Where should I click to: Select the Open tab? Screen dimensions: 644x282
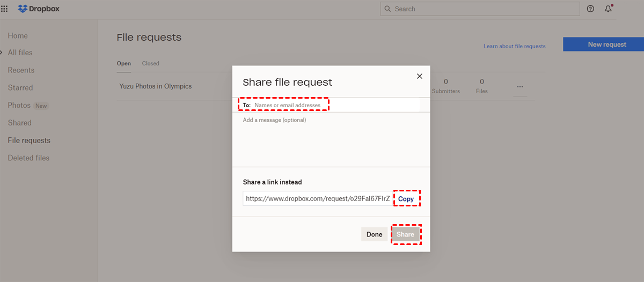[124, 63]
